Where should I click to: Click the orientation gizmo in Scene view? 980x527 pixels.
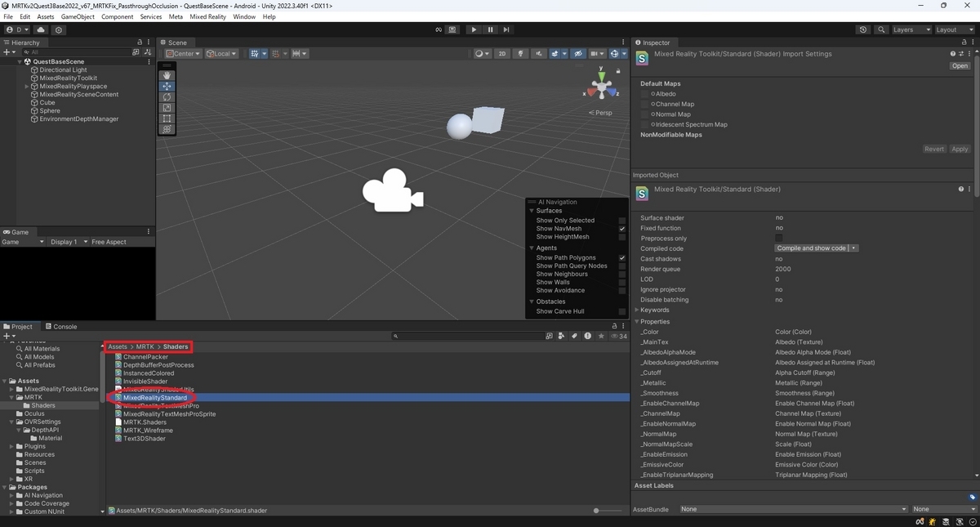tap(602, 86)
